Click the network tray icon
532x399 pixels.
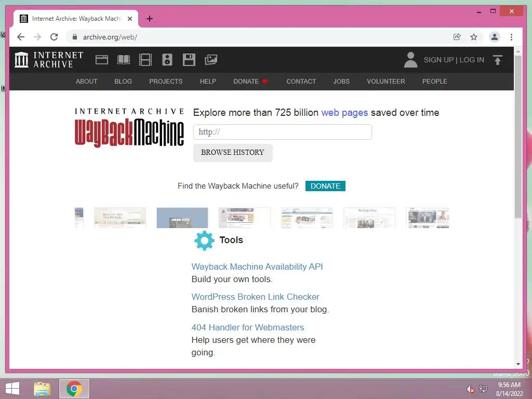483,389
